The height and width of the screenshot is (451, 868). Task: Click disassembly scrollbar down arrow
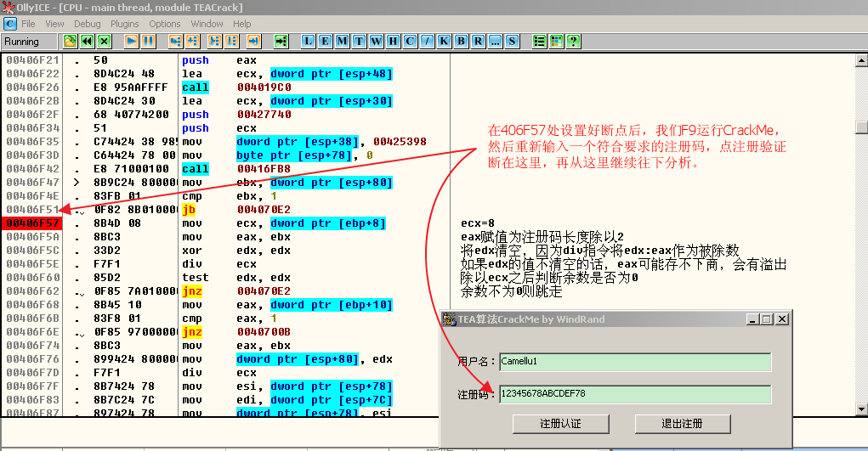(x=861, y=409)
